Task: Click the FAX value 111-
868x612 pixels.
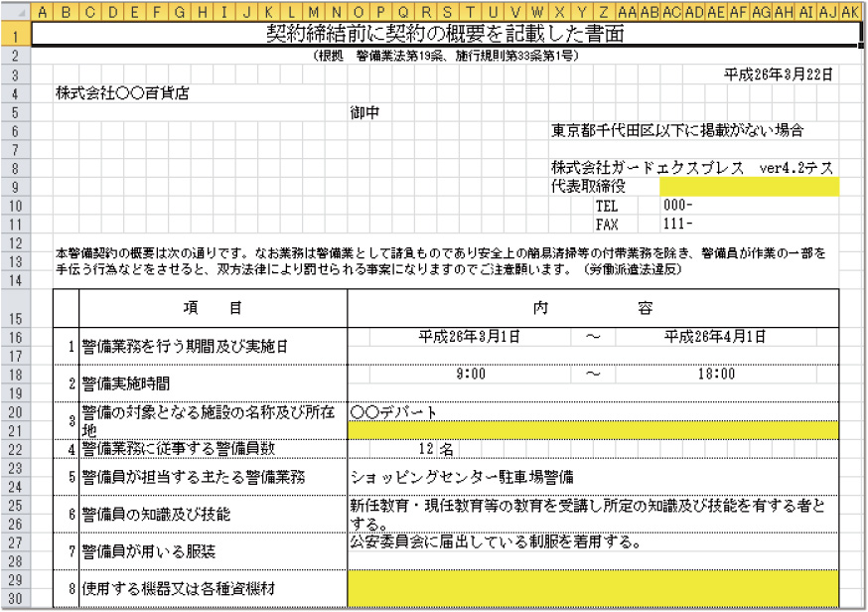Action: [677, 224]
